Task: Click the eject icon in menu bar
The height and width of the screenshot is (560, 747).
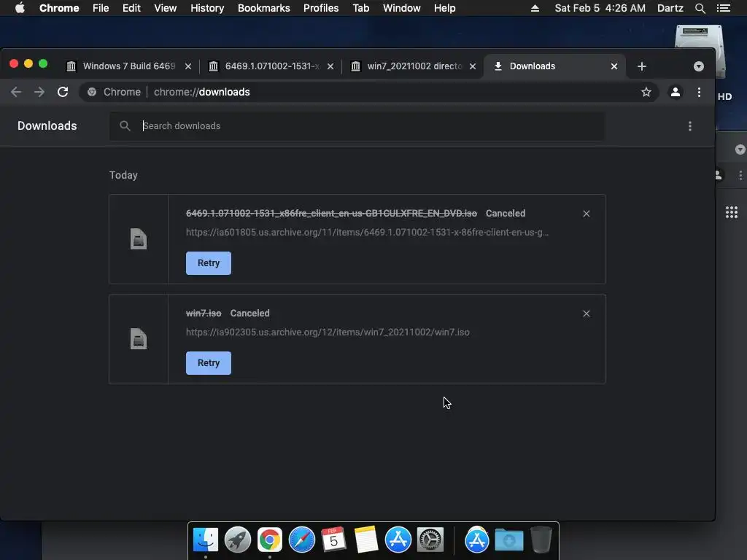Action: [535, 8]
